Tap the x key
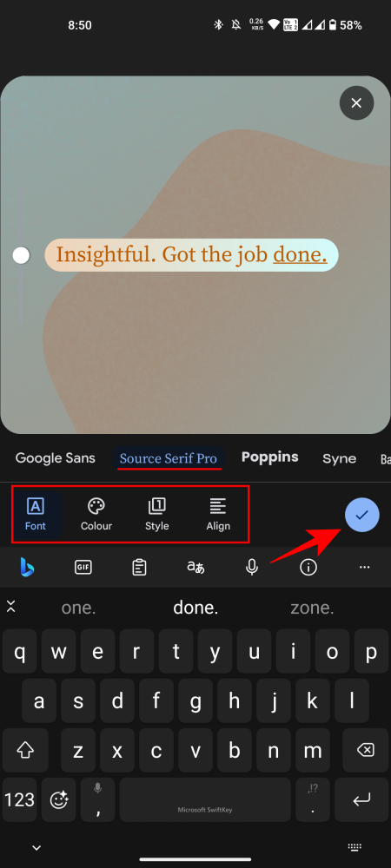 click(117, 750)
